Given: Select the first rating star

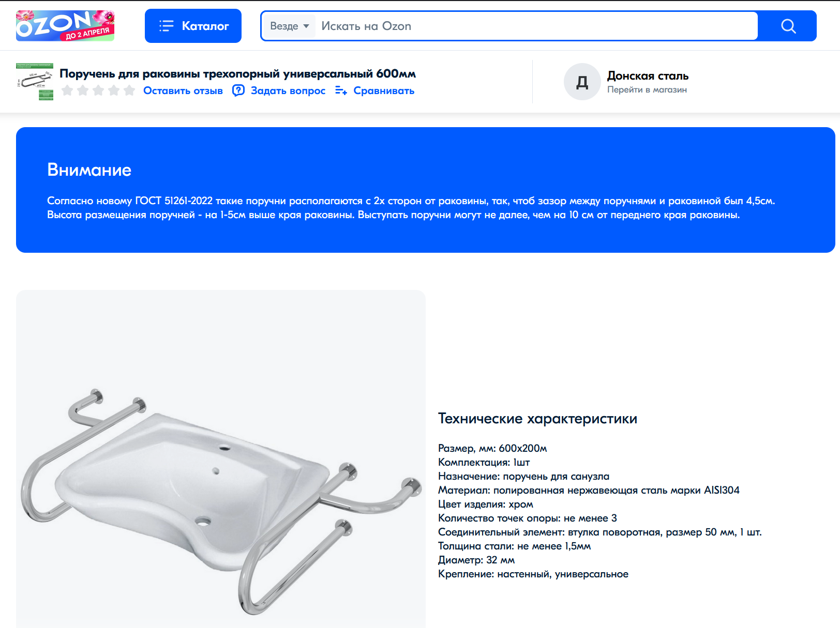Looking at the screenshot, I should (x=67, y=90).
